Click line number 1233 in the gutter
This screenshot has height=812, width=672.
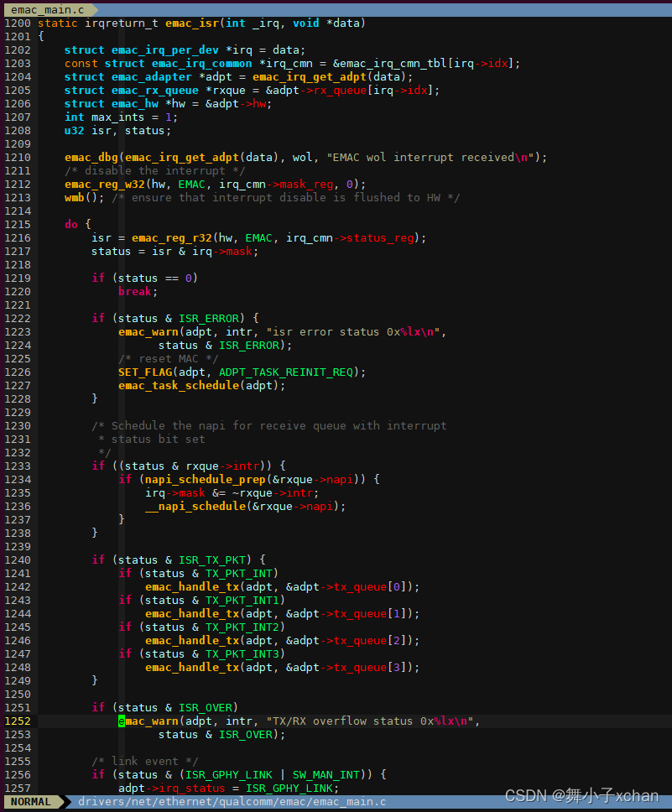point(18,466)
